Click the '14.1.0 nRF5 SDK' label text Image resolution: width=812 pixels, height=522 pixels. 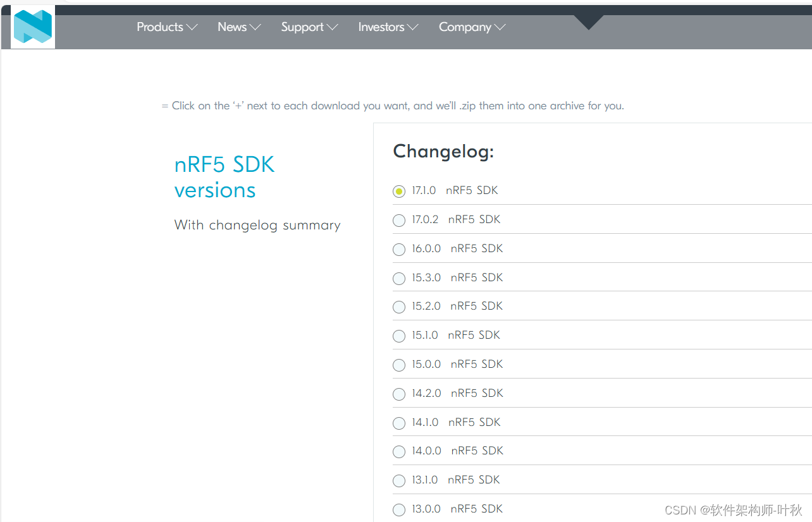pyautogui.click(x=457, y=422)
